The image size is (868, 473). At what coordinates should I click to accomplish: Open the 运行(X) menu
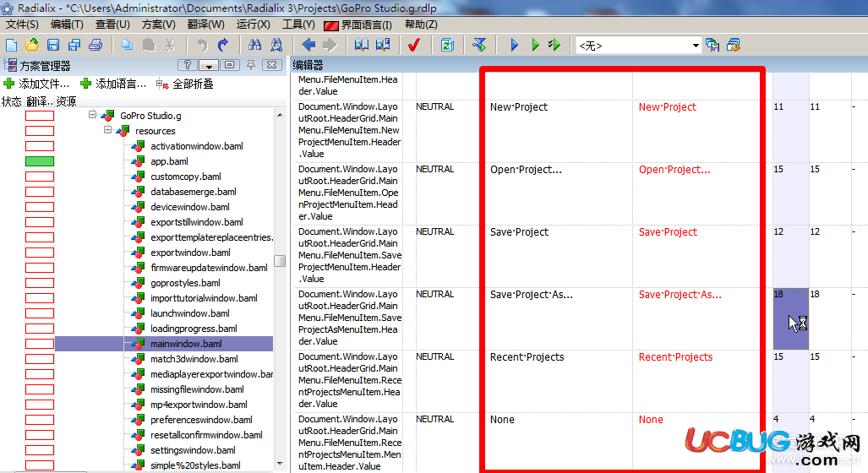[253, 24]
